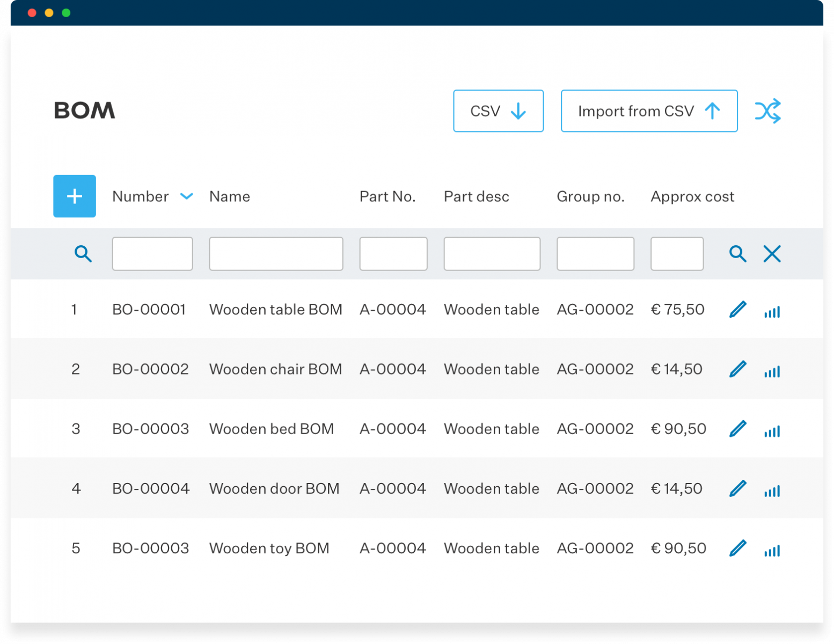Select the edit pencil for Wooden door BOM
The width and height of the screenshot is (834, 644).
point(738,488)
